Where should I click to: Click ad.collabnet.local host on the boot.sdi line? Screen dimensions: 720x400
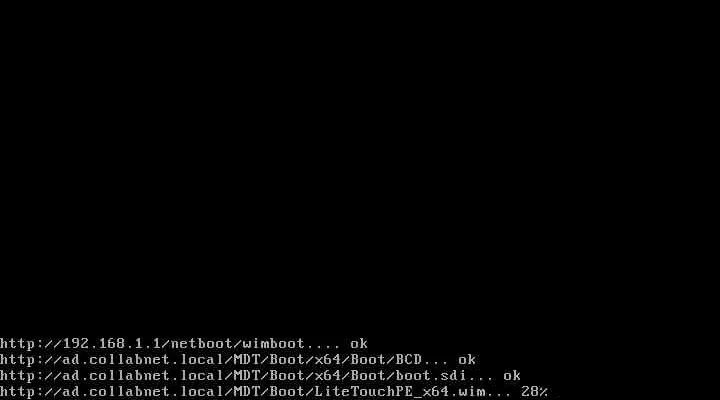tap(143, 376)
